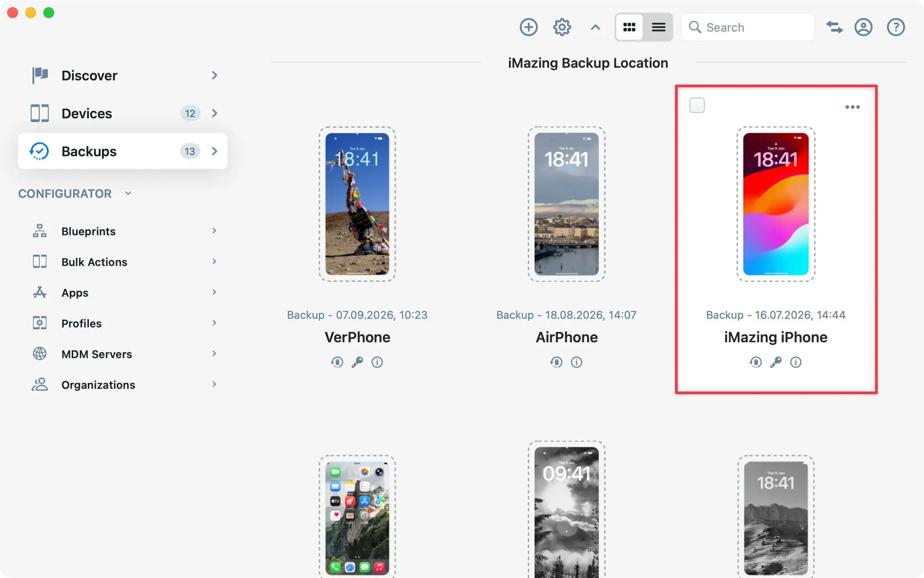Viewport: 924px width, 578px height.
Task: Click AirPhone info icon
Action: pos(577,362)
